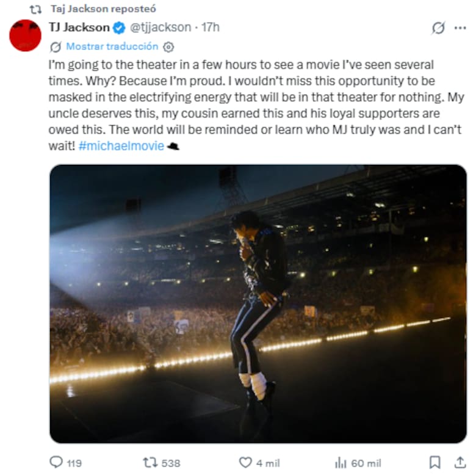Open the #michaelmovie hashtag
This screenshot has width=476, height=475.
coord(121,147)
